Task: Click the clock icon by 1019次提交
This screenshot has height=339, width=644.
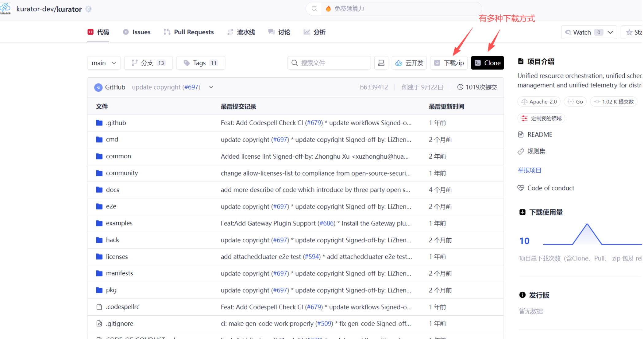Action: [x=460, y=87]
